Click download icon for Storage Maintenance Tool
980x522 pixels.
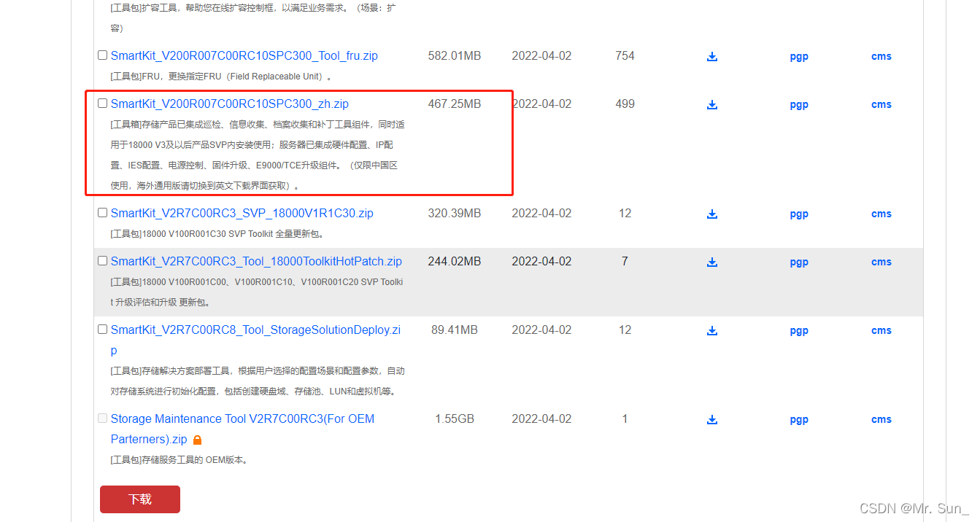pyautogui.click(x=712, y=419)
